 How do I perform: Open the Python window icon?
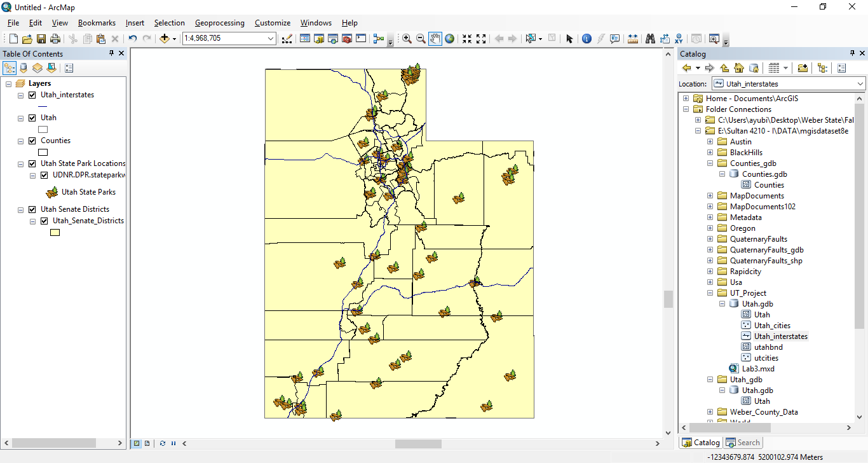[361, 39]
